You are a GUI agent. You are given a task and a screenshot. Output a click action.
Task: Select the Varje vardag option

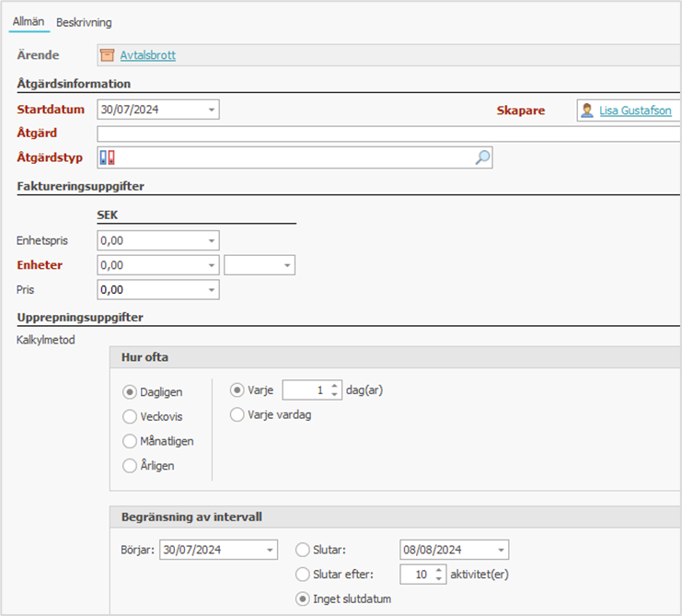point(237,414)
